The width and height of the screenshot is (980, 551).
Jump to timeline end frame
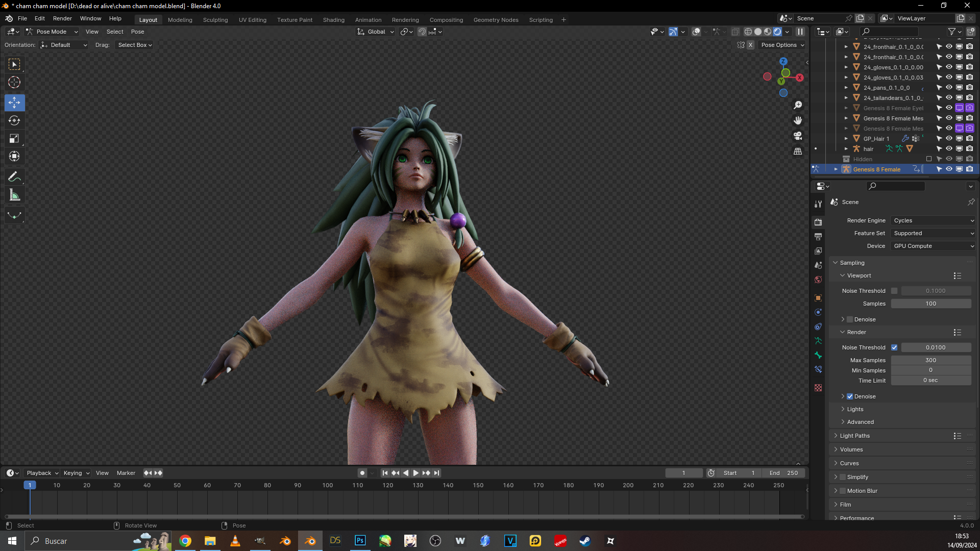coord(436,473)
